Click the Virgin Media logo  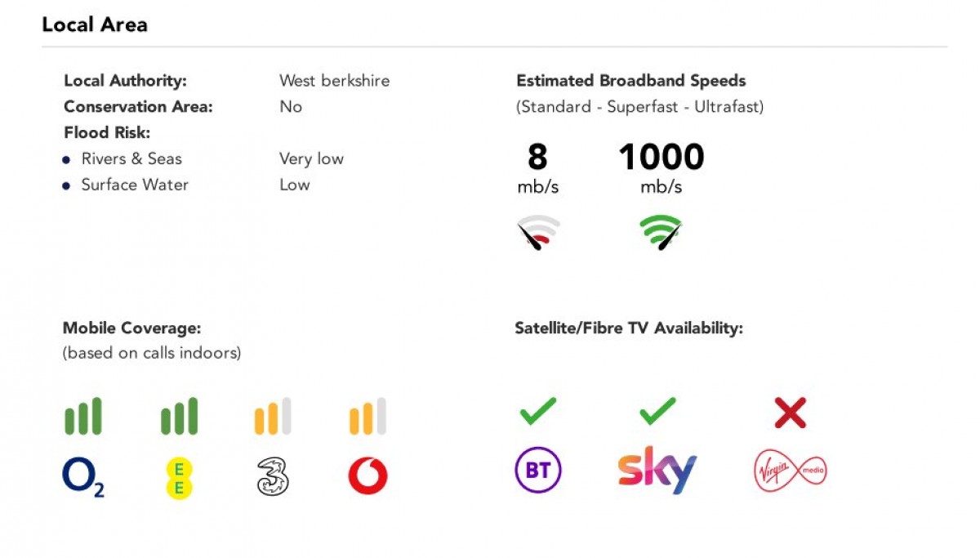790,471
